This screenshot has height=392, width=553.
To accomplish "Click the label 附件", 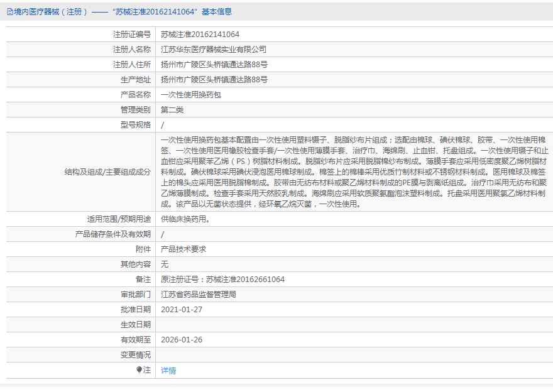I will click(143, 249).
